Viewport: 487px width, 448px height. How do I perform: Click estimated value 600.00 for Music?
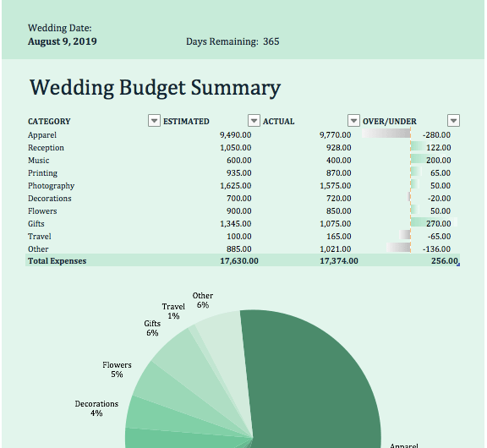[x=238, y=161]
